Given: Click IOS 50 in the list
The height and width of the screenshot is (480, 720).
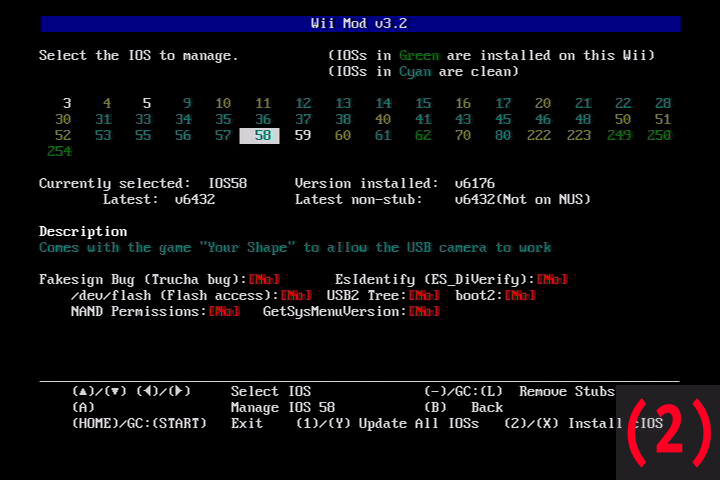Looking at the screenshot, I should click(623, 119).
